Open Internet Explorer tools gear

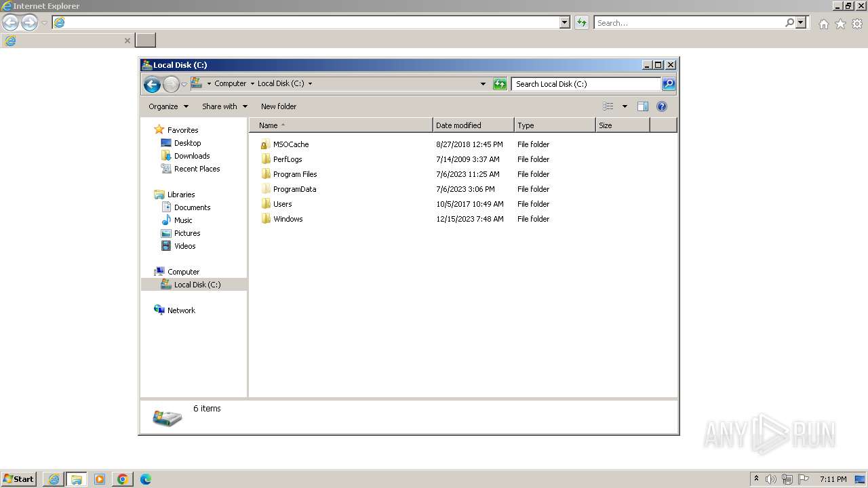click(x=857, y=24)
